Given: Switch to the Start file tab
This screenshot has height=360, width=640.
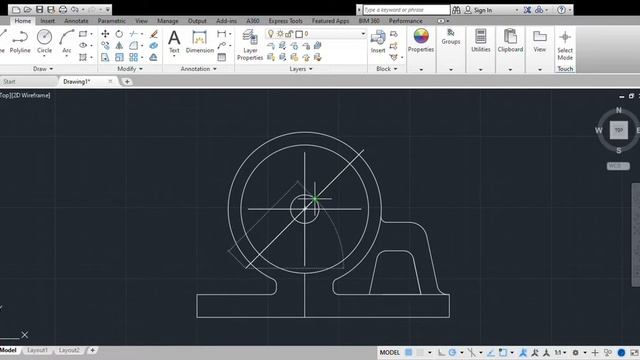Looking at the screenshot, I should [x=9, y=82].
